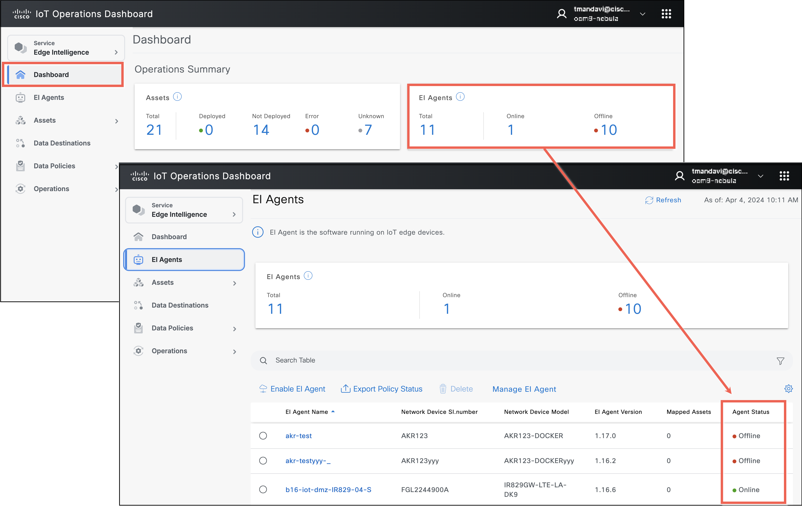The image size is (802, 532).
Task: Click Data Destinations icon in back window sidebar
Action: [x=20, y=143]
